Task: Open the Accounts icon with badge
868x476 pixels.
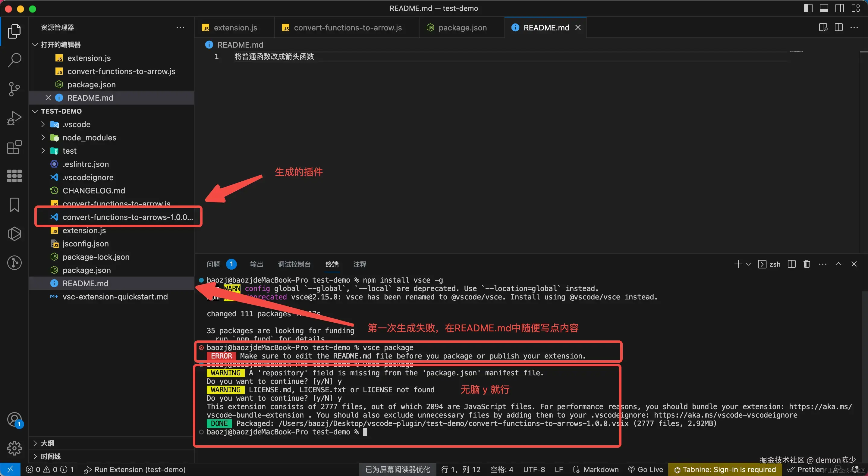Action: click(14, 420)
